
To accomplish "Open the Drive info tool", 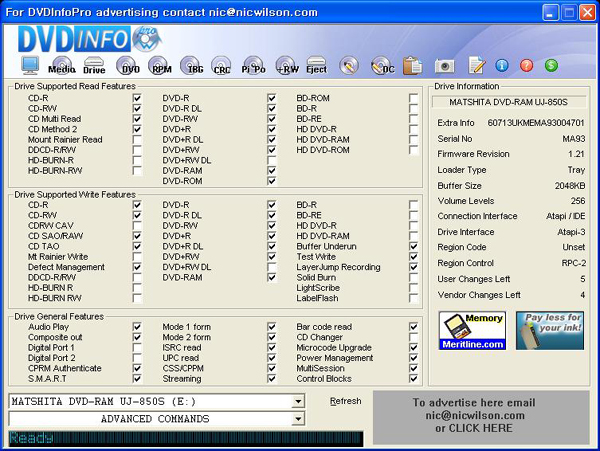I will [x=94, y=65].
